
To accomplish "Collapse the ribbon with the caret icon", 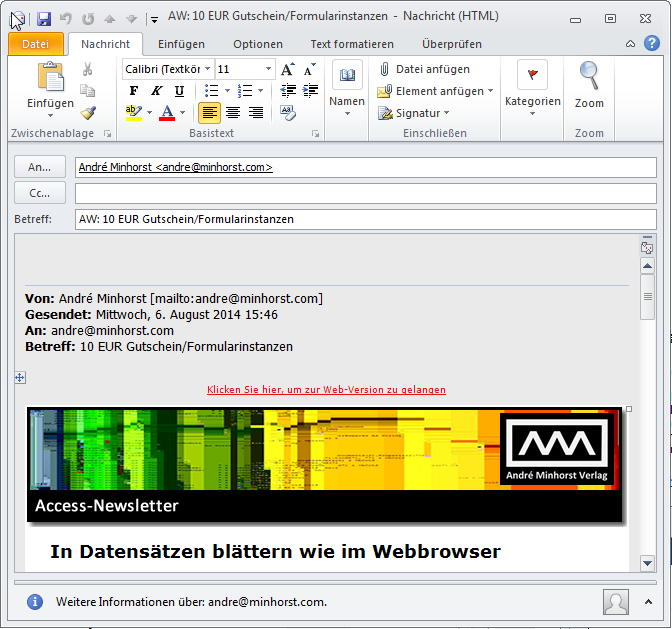I will click(x=630, y=44).
